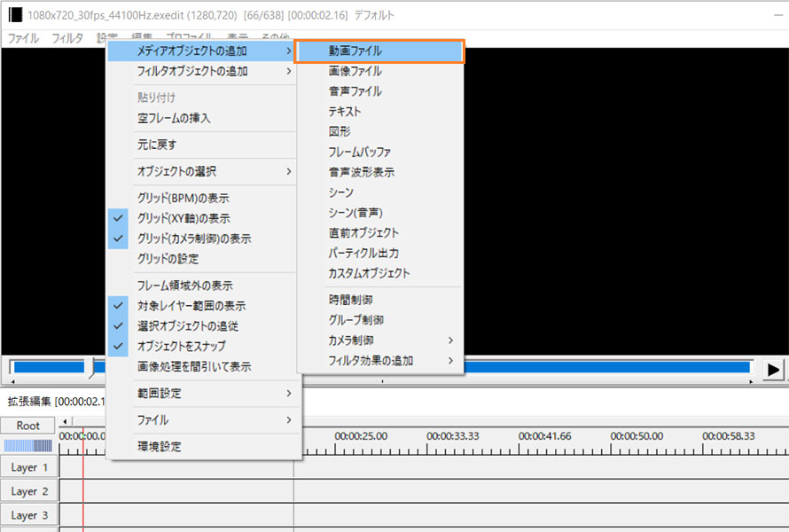The width and height of the screenshot is (789, 532).
Task: Uncheck 選択オブジェクトの追従
Action: (x=201, y=325)
